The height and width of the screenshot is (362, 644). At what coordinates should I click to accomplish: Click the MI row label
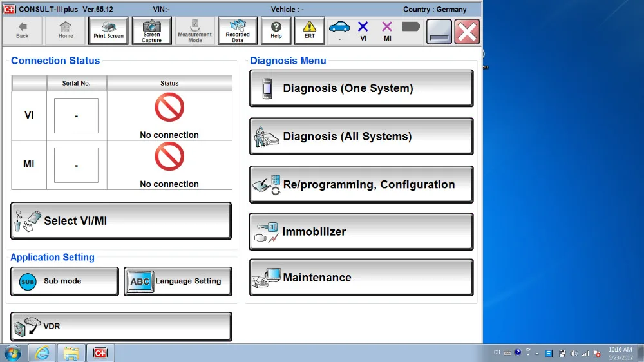click(x=29, y=164)
